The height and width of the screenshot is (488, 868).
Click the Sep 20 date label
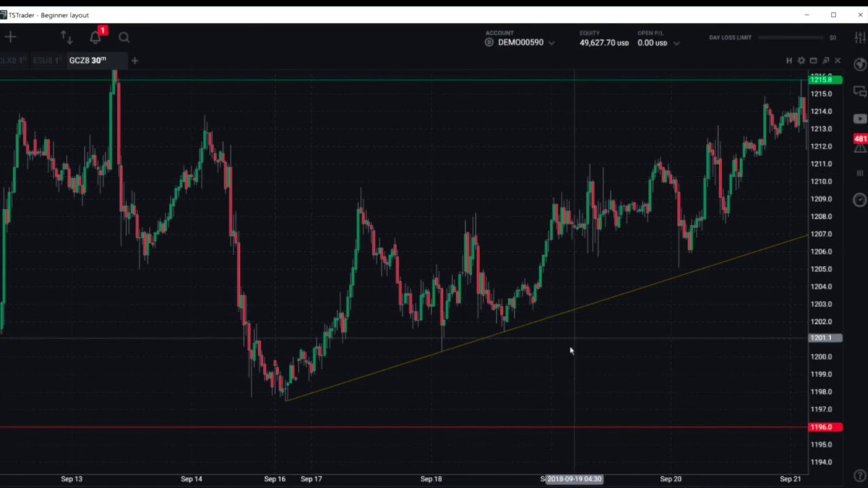pyautogui.click(x=671, y=479)
